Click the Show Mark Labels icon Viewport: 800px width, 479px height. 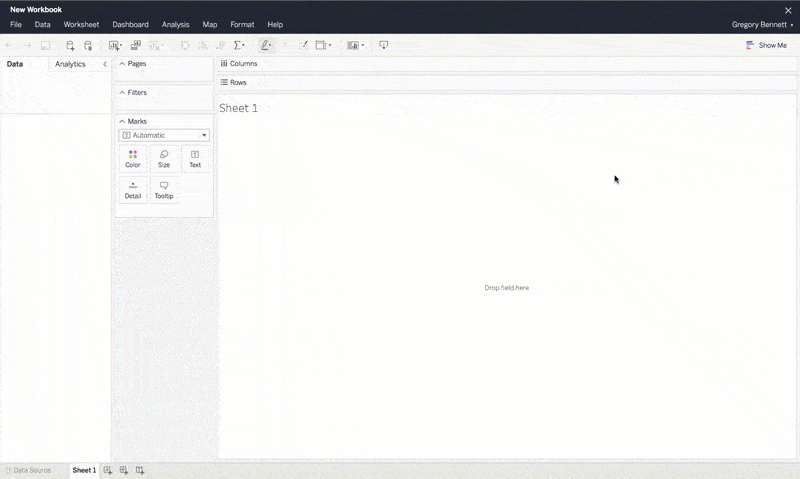pos(304,45)
